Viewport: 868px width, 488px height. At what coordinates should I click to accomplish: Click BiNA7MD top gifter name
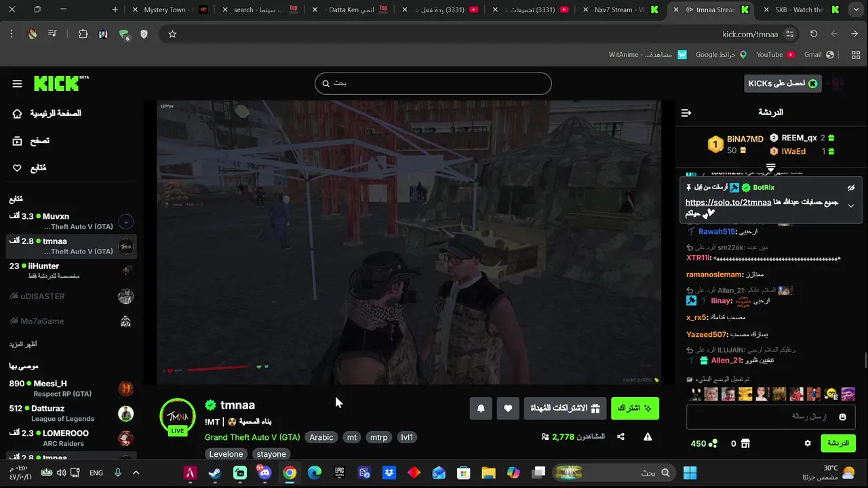pos(745,139)
